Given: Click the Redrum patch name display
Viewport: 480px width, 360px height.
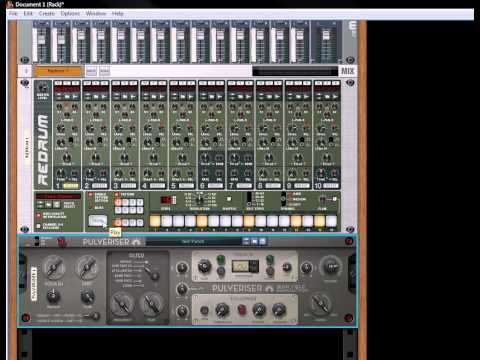Looking at the screenshot, I should pos(58,196).
